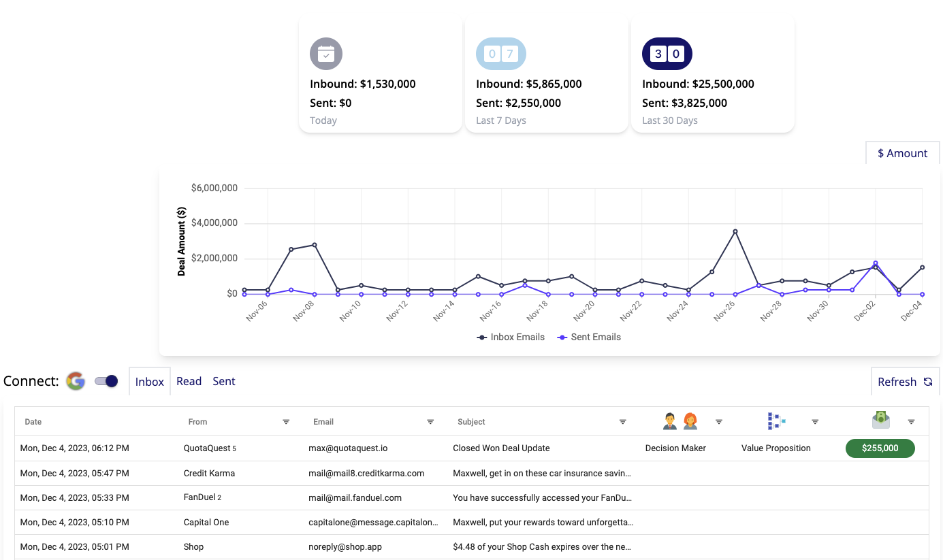The height and width of the screenshot is (560, 943).
Task: Click the money deal amount column icon
Action: [x=881, y=421]
